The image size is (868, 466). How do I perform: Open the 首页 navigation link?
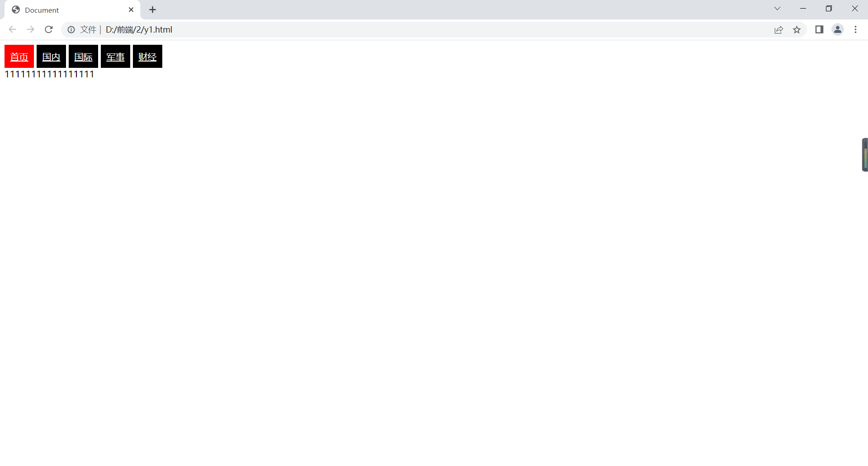click(x=19, y=57)
